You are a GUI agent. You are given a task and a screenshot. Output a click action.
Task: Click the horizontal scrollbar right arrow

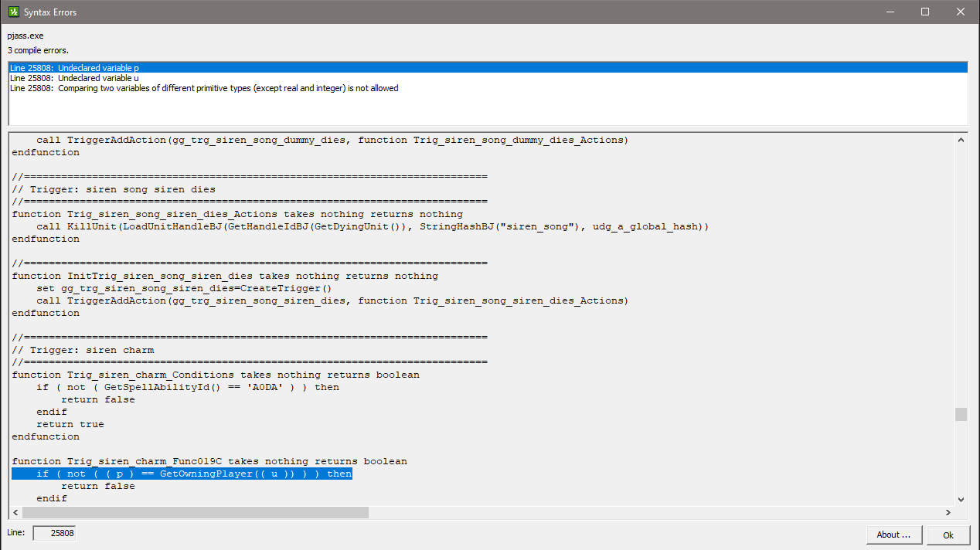point(948,512)
